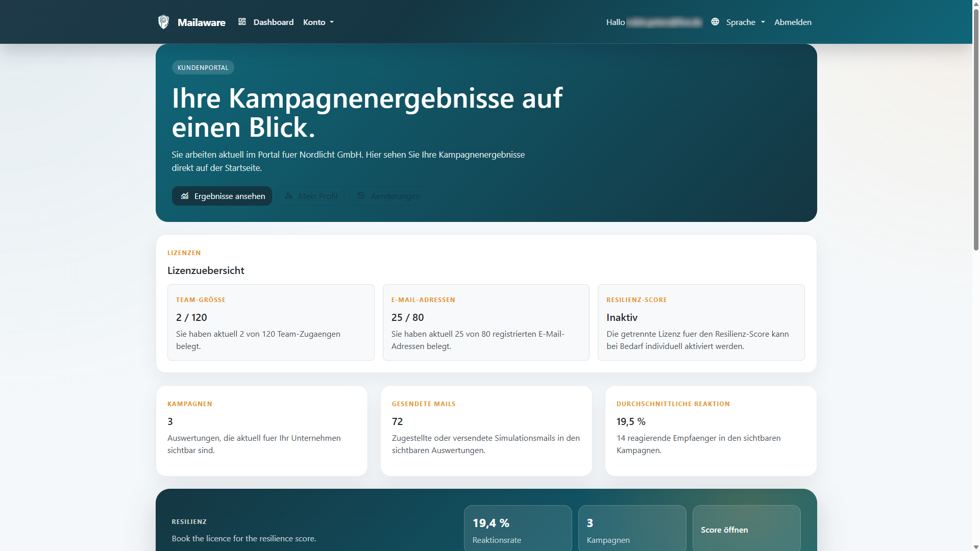Click the Team-Grösse 2 / 120 value

coord(191,317)
